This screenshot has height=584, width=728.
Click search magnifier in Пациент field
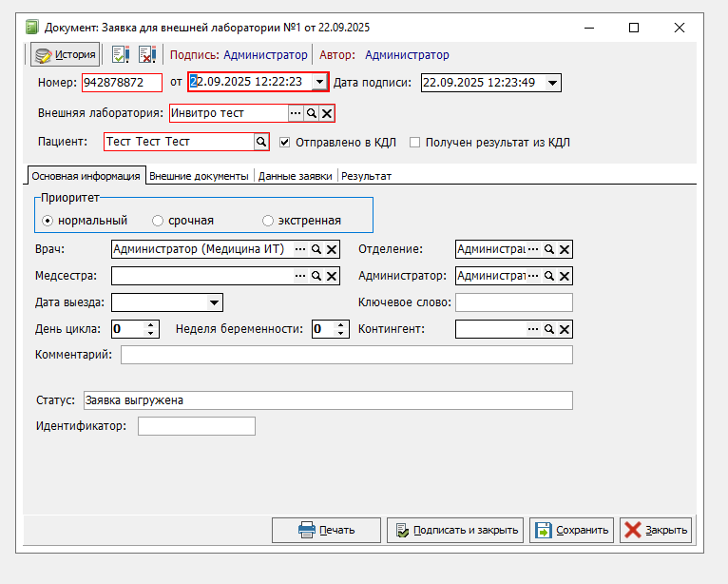[x=260, y=142]
